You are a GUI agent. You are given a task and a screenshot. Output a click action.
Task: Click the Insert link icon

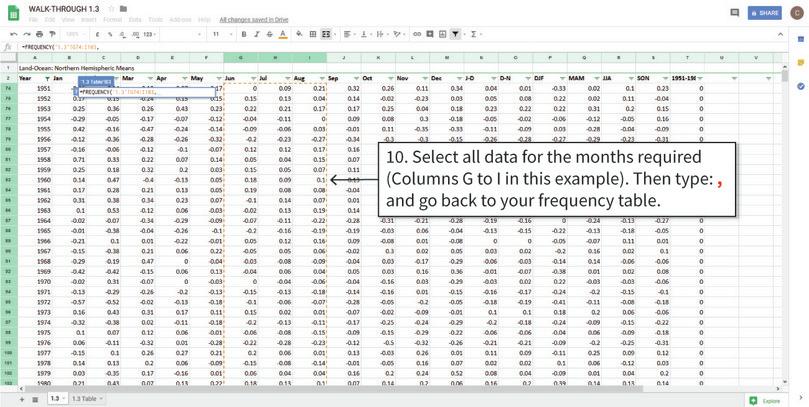(x=417, y=34)
